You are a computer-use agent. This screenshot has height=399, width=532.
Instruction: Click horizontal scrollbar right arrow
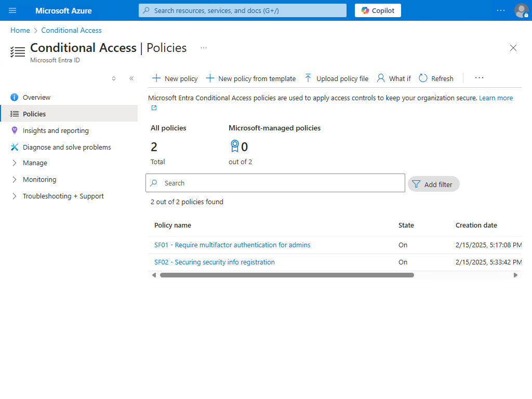click(515, 275)
